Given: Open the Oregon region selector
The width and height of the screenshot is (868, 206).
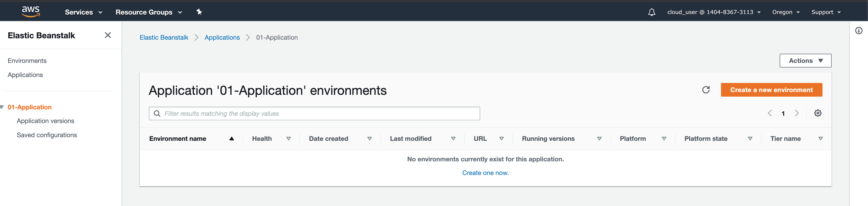Looking at the screenshot, I should [x=785, y=12].
